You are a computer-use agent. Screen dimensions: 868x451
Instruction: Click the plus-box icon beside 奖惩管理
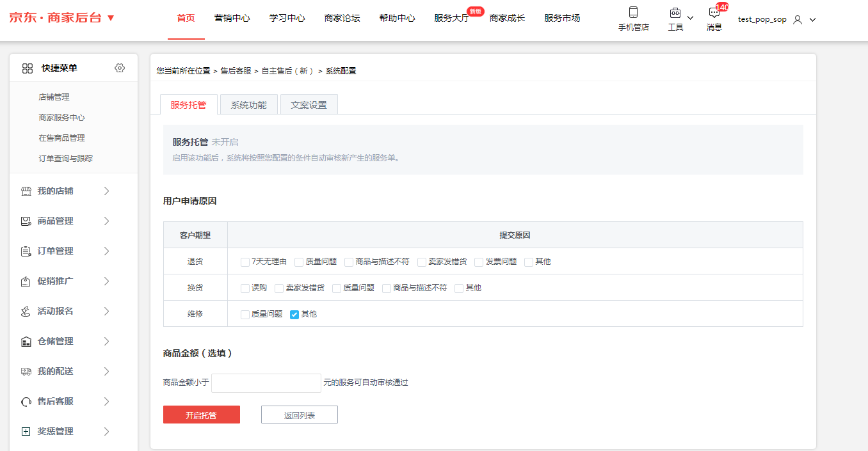click(26, 432)
